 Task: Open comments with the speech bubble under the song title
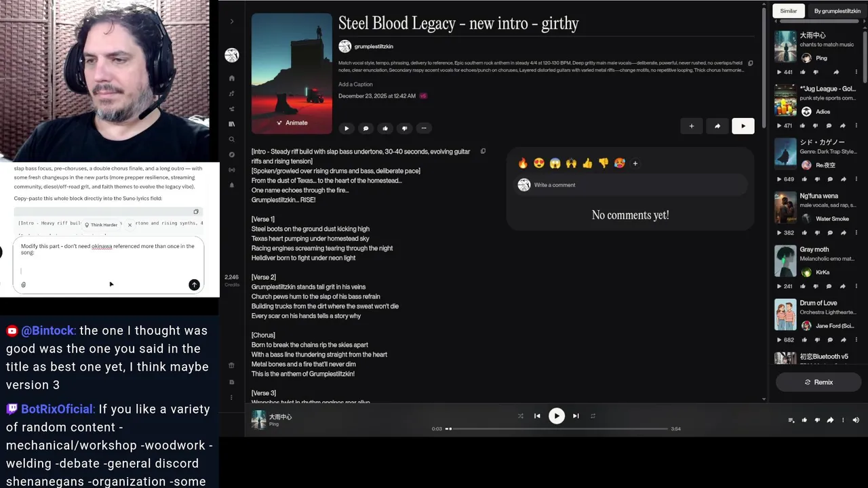366,128
